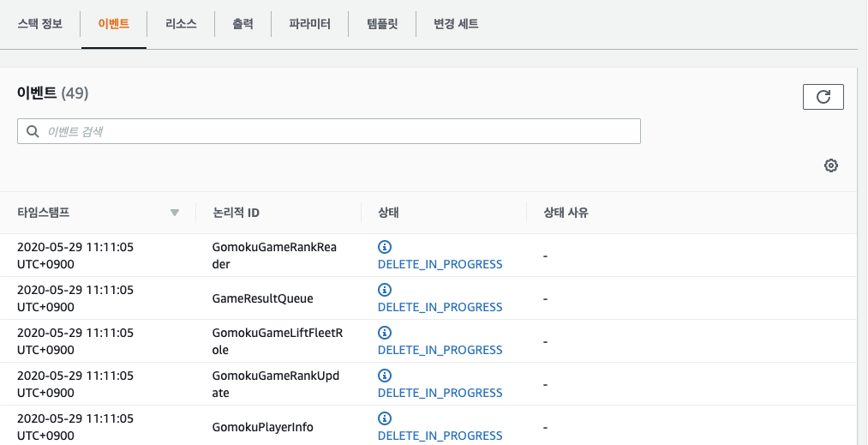868x445 pixels.
Task: Open the 출력 tab
Action: click(x=243, y=24)
